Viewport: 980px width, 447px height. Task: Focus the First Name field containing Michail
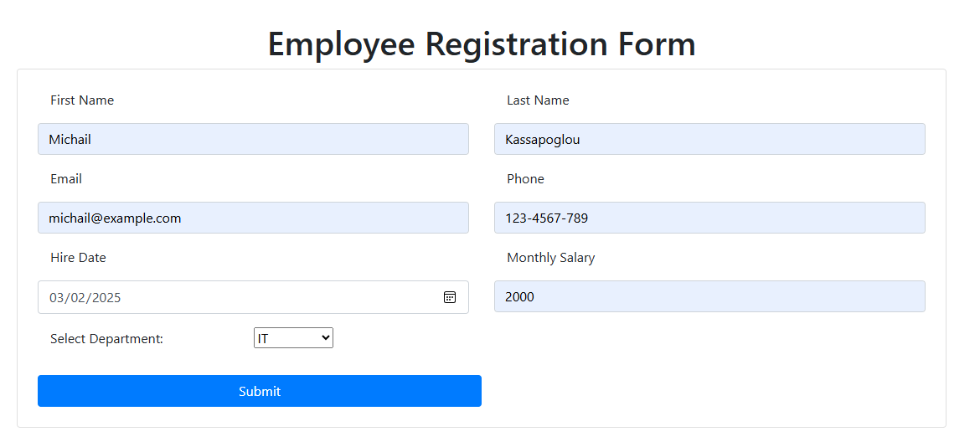tap(253, 139)
